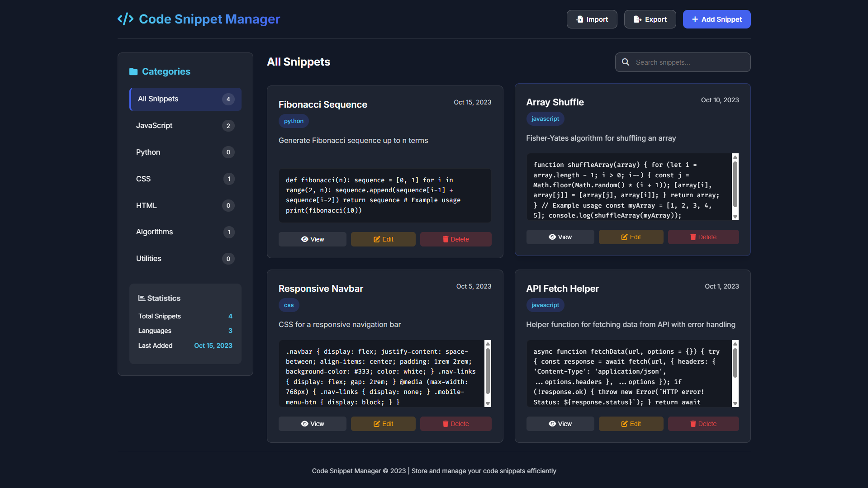Delete the Array Shuffle snippet

pos(703,237)
